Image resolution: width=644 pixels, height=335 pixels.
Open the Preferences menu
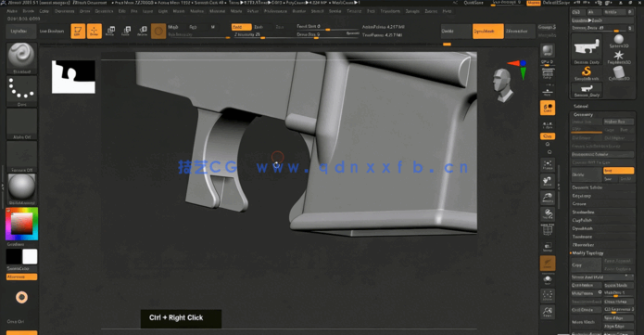pos(275,11)
